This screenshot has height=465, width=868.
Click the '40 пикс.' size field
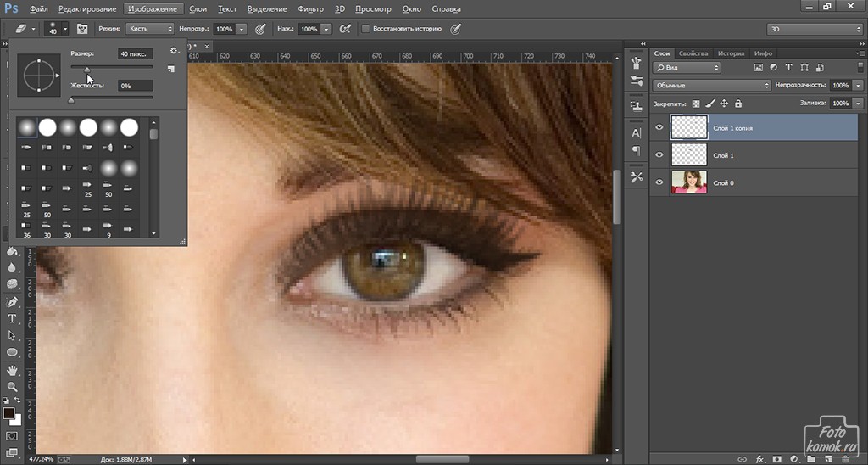pyautogui.click(x=135, y=53)
